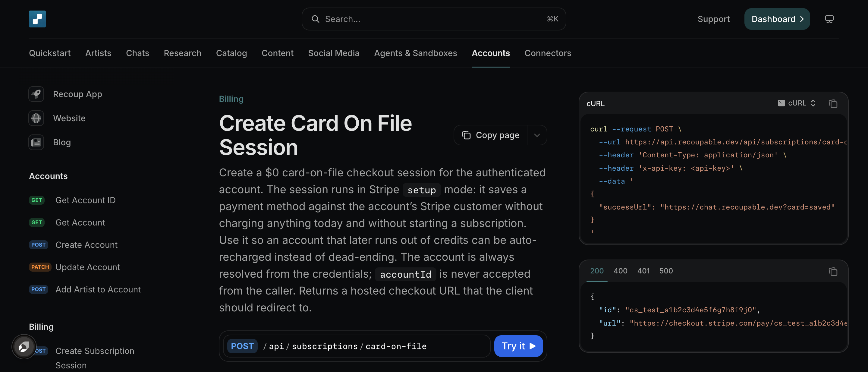The width and height of the screenshot is (868, 372).
Task: Open the Get Account ID endpoint
Action: [85, 200]
